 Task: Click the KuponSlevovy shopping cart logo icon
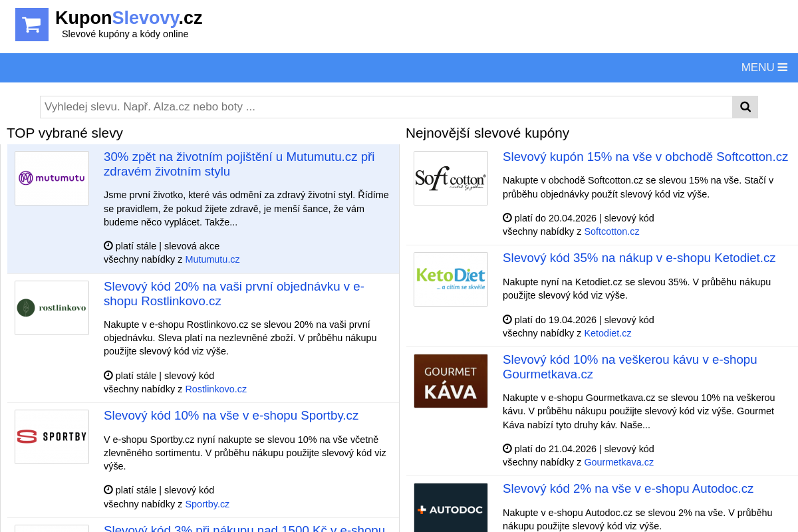(x=31, y=24)
